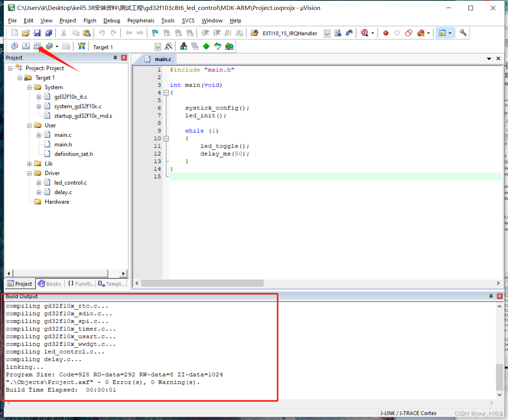This screenshot has width=508, height=420.
Task: Start the debug session with the magnifier icon
Action: pos(365,33)
